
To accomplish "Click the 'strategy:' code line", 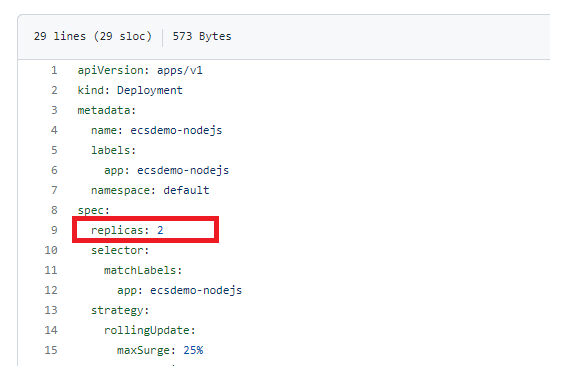I will pos(120,311).
